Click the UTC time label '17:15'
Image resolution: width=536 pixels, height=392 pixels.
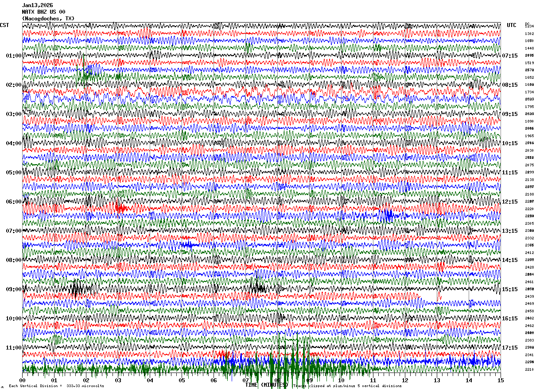pyautogui.click(x=510, y=348)
